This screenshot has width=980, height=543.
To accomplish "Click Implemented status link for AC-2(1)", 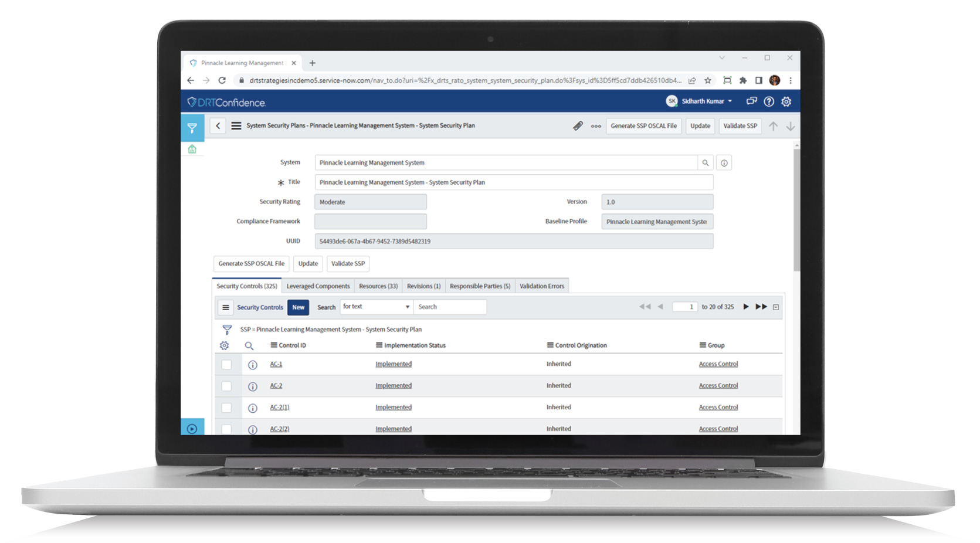I will point(394,408).
